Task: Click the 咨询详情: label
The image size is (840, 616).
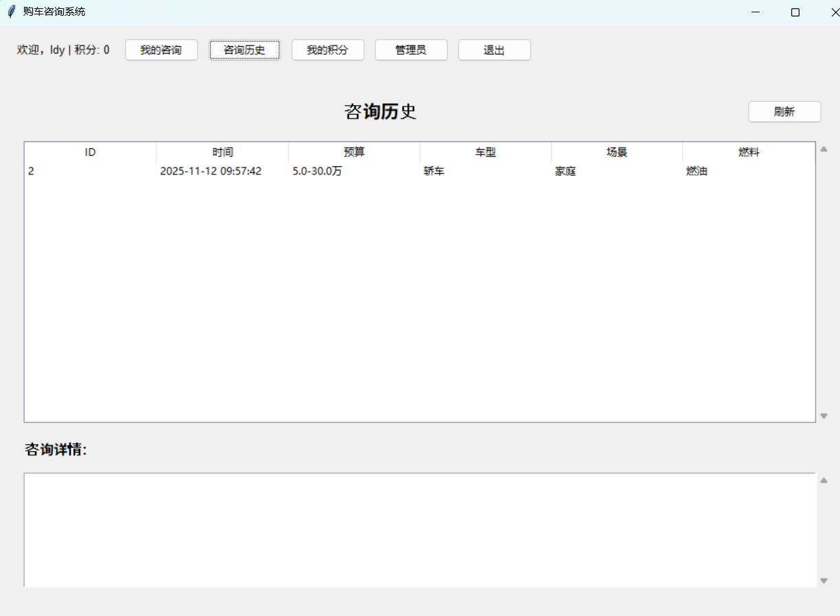Action: (56, 450)
